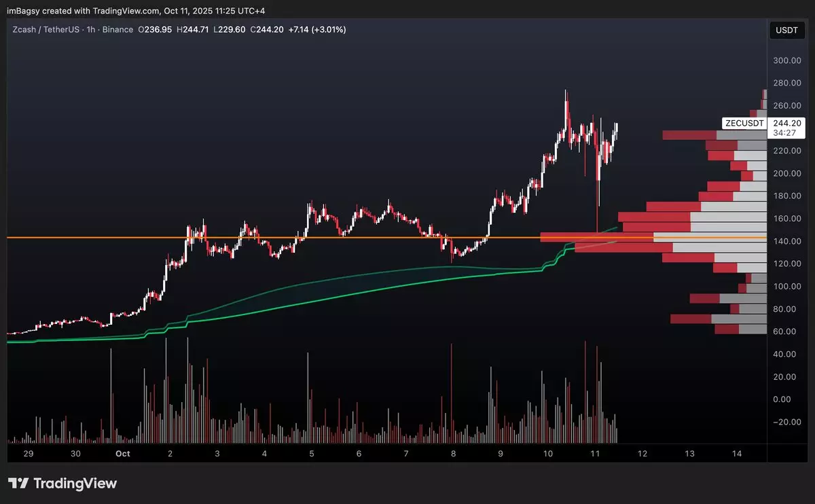The width and height of the screenshot is (815, 504).
Task: Click the Oct label on time axis
Action: 122,453
